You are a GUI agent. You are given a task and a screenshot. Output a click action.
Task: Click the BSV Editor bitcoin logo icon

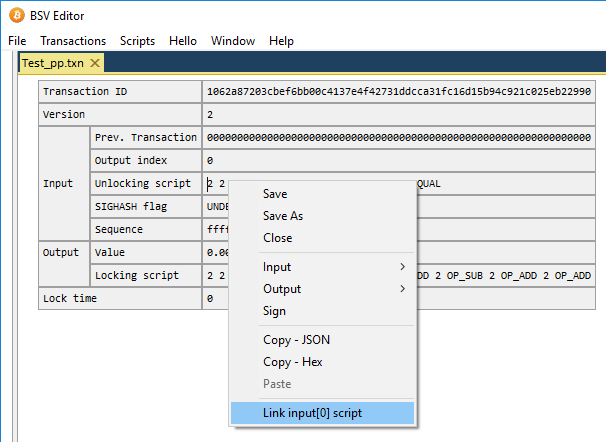17,15
